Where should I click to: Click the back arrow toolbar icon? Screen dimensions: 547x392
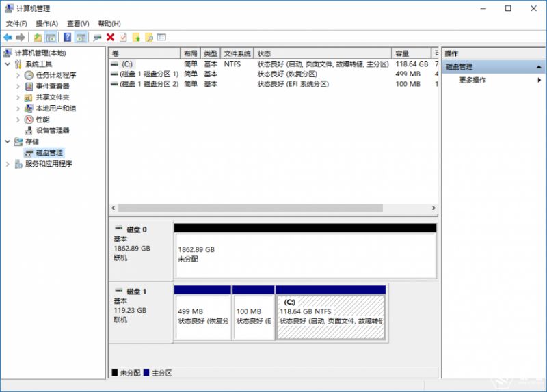tap(8, 37)
